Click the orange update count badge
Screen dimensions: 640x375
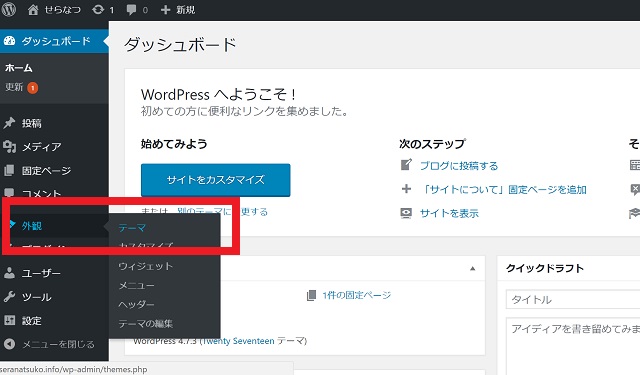[x=33, y=87]
